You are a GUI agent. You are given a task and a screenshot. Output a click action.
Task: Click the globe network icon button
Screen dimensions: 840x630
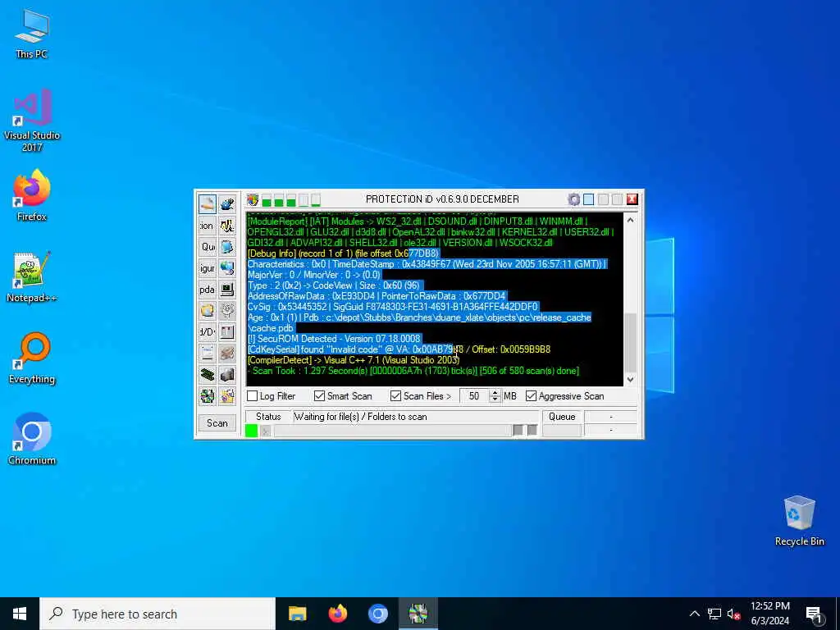coord(227,268)
